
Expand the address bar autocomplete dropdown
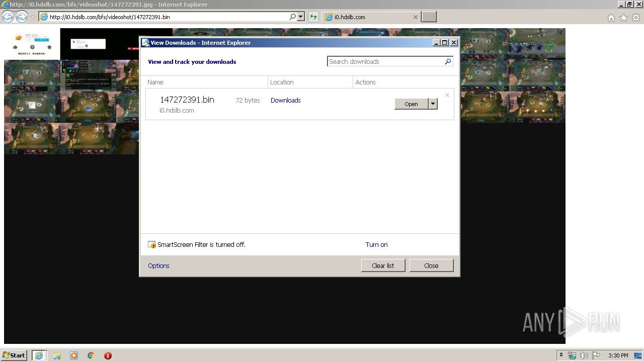coord(301,17)
